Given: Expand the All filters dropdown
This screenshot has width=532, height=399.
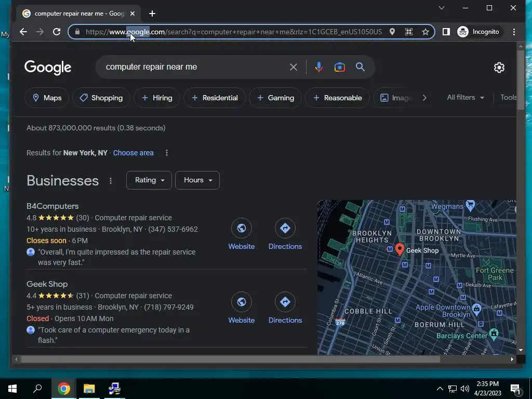Looking at the screenshot, I should 465,97.
